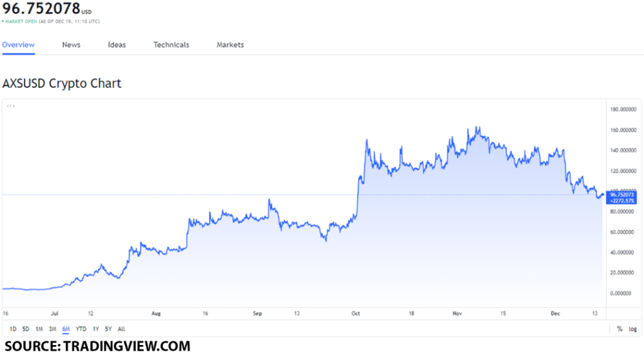This screenshot has height=357, width=644.
Task: Click the 40.000000 price axis label
Action: point(622,253)
